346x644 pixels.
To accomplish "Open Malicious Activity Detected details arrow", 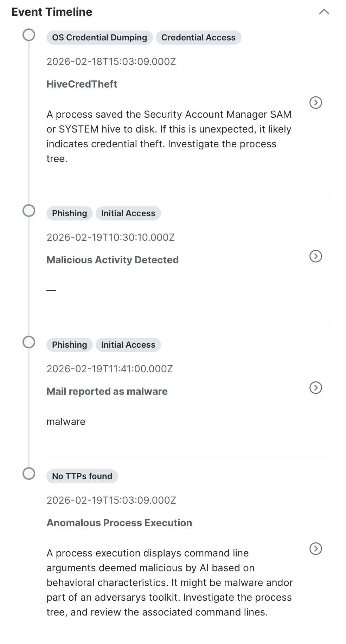I will (315, 256).
